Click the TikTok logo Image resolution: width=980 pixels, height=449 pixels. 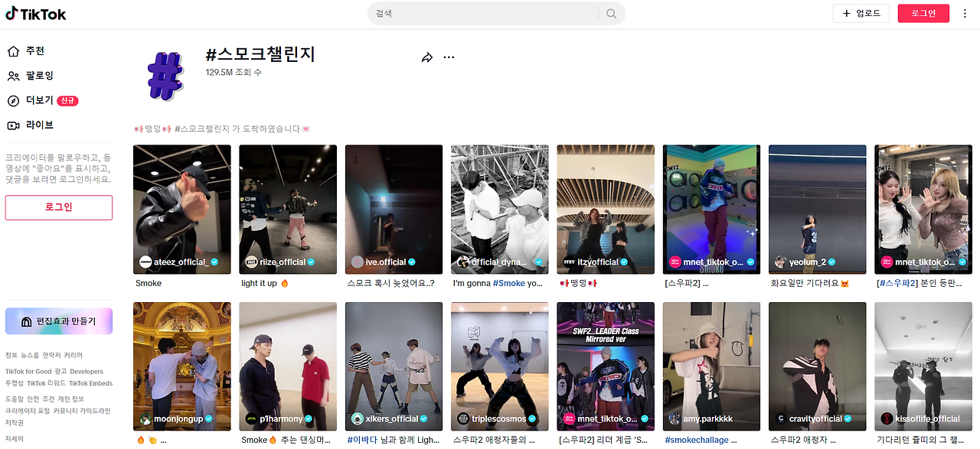coord(36,14)
